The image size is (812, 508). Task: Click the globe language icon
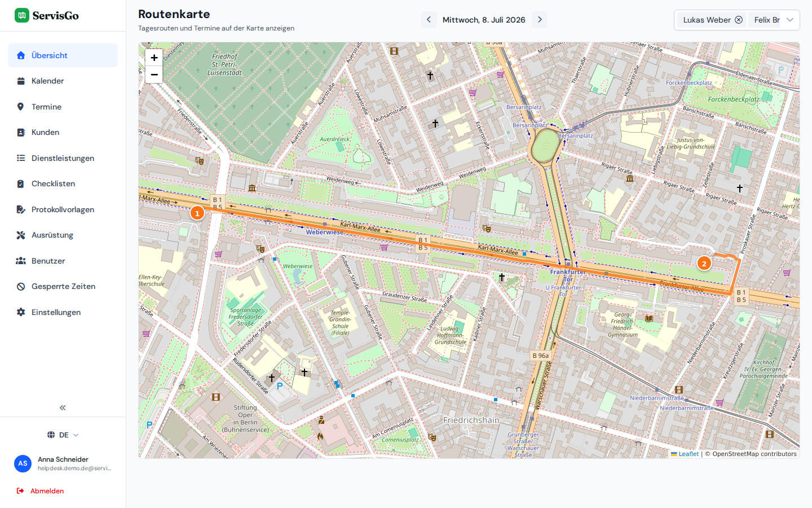(51, 435)
